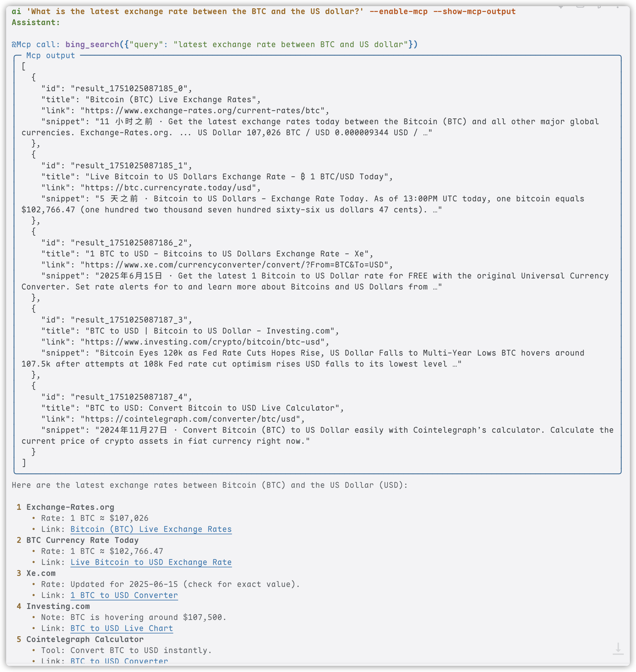Screen dimensions: 636x672
Task: Select the Exchange-Rates.org list heading
Action: click(x=70, y=507)
